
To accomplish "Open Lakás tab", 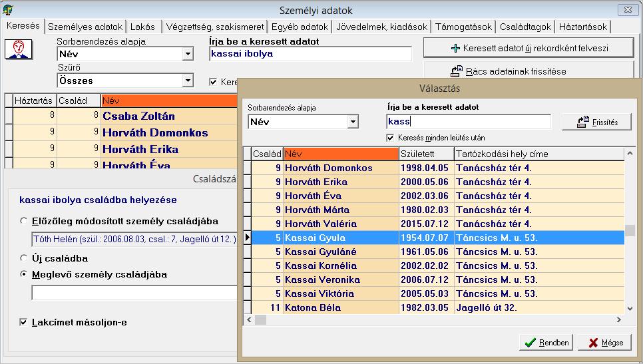I will coord(142,27).
